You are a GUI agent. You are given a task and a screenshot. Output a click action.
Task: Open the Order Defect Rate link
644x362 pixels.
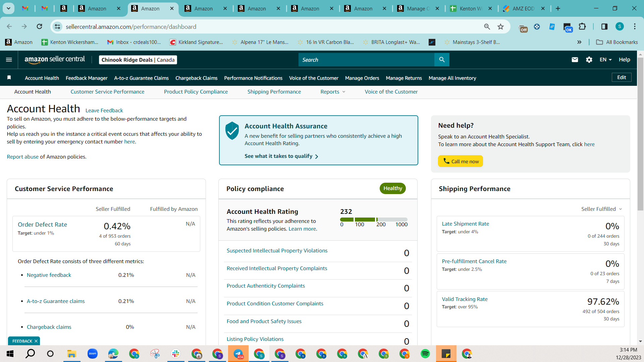click(x=42, y=225)
